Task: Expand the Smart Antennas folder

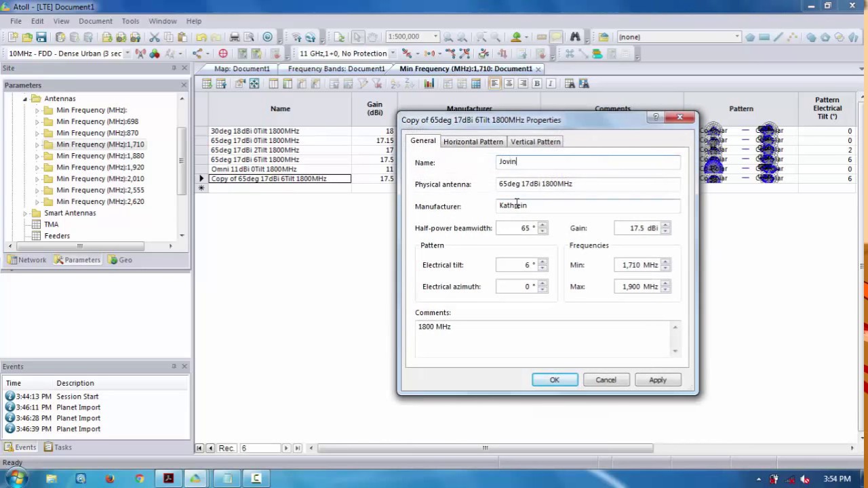Action: [25, 213]
